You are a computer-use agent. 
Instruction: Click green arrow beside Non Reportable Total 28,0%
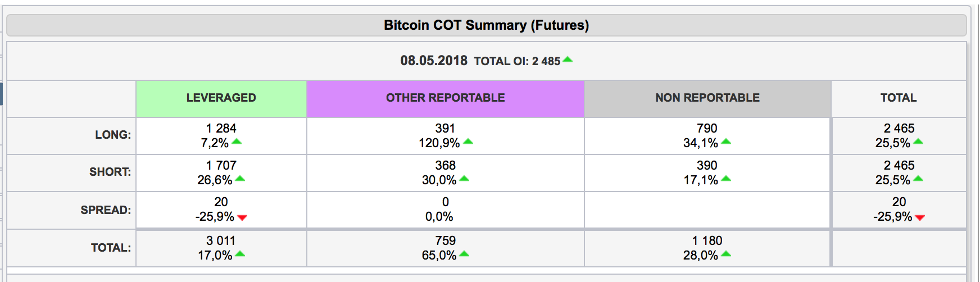(726, 254)
